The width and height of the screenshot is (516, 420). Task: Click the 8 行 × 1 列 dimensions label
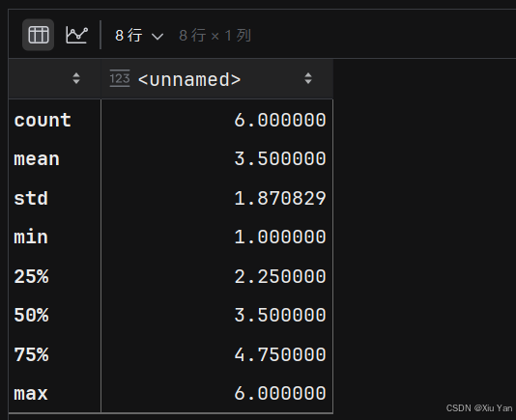[215, 35]
